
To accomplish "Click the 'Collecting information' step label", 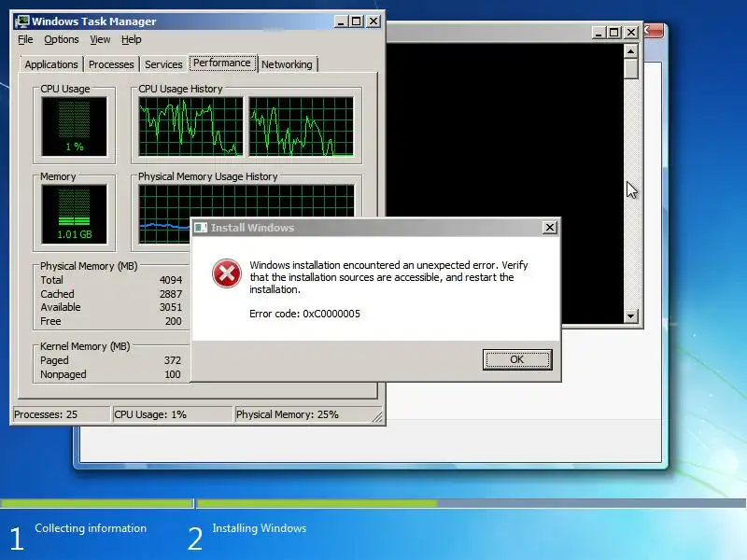I will coord(91,528).
